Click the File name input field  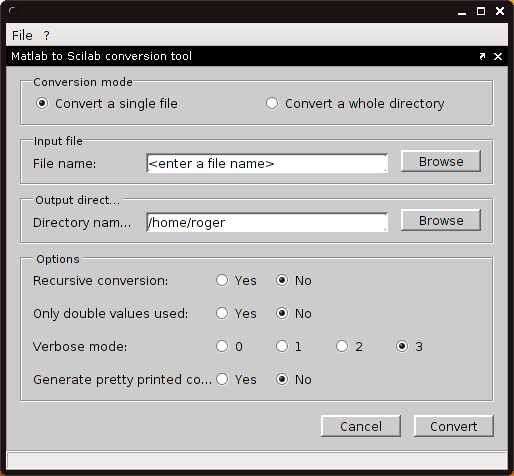click(267, 163)
